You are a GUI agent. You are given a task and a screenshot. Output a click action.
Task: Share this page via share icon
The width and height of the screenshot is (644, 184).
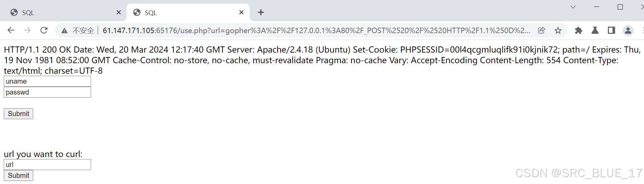click(x=541, y=30)
